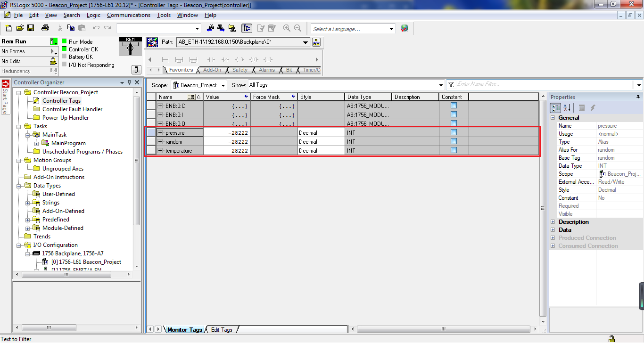Click the Start Page side tab
Screen dimensions: 644x343
point(5,97)
